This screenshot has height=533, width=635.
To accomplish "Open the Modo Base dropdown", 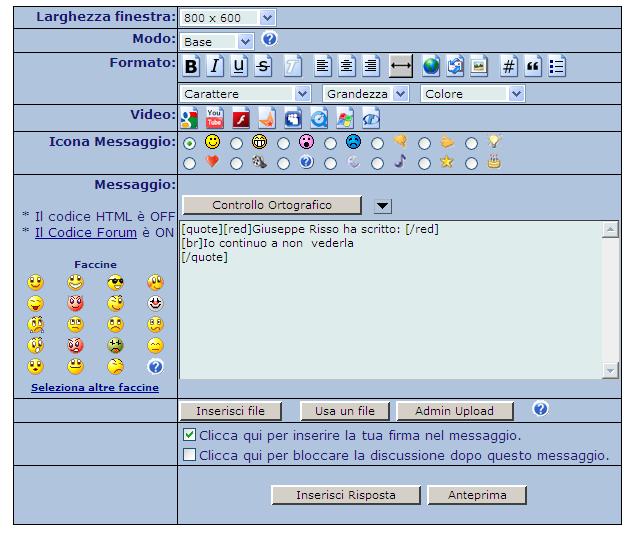I will tap(217, 41).
